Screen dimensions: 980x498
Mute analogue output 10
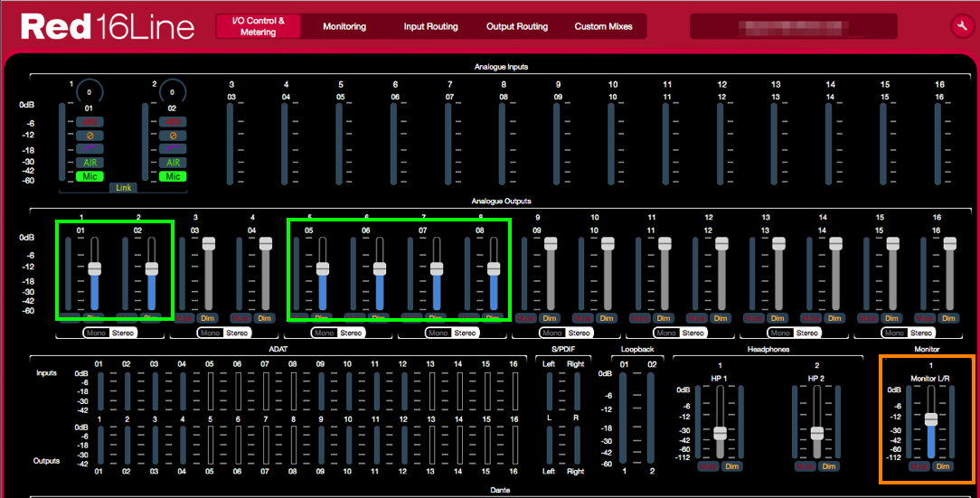tap(583, 318)
